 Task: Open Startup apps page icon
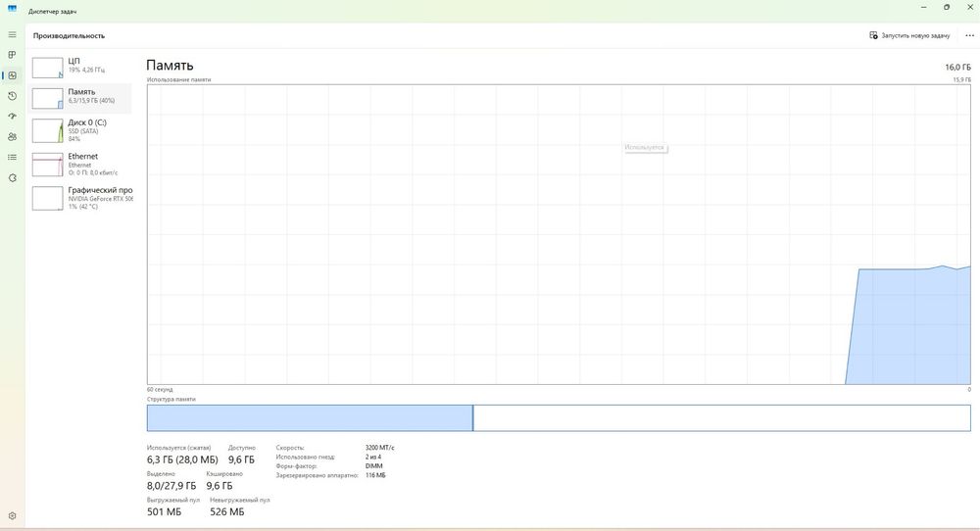(12, 117)
